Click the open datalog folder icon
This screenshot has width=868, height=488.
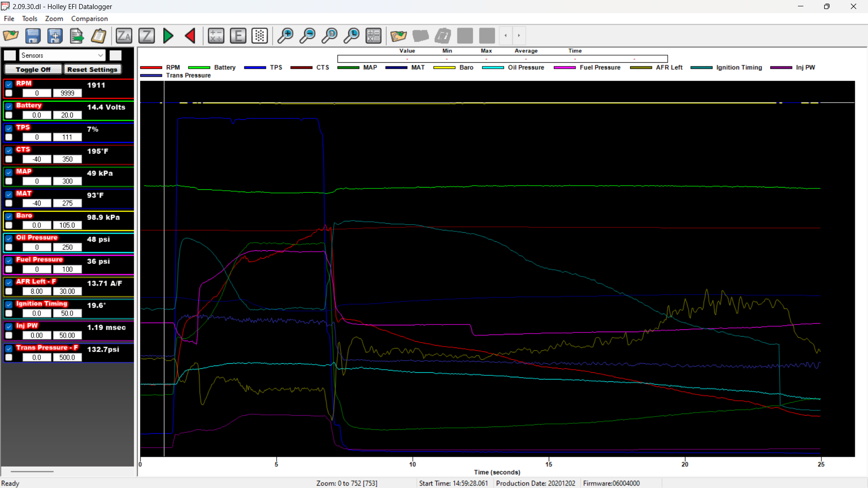(x=11, y=36)
